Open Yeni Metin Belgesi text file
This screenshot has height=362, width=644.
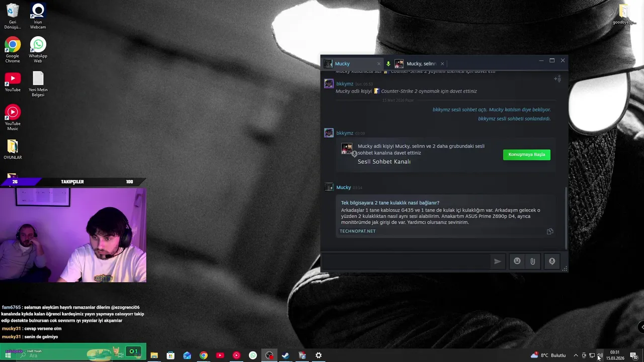tap(38, 84)
